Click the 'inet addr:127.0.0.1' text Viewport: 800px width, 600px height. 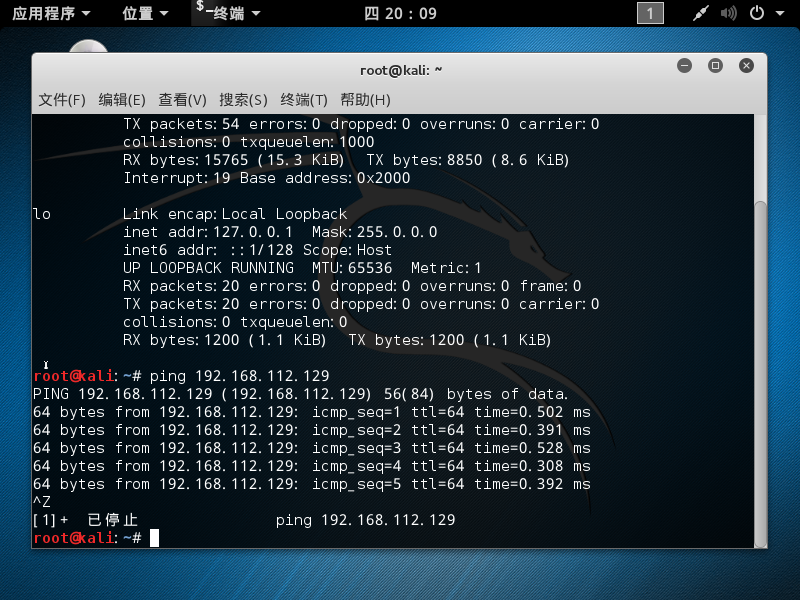[208, 232]
